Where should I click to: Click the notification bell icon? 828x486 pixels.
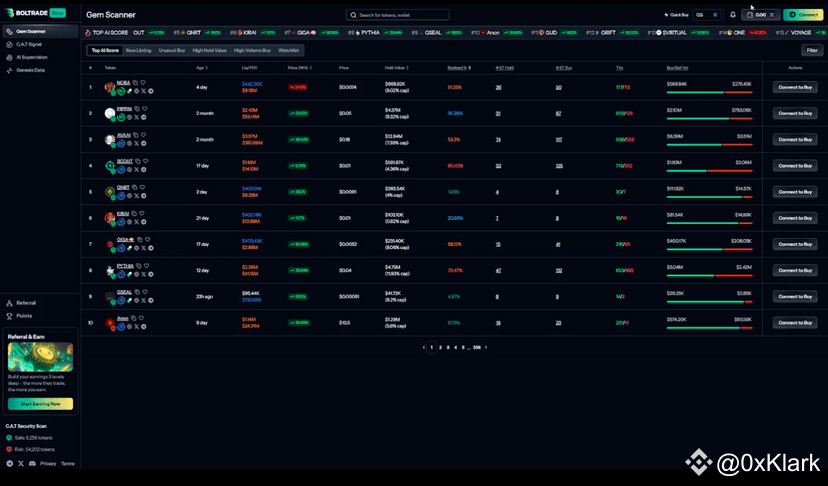(x=733, y=15)
